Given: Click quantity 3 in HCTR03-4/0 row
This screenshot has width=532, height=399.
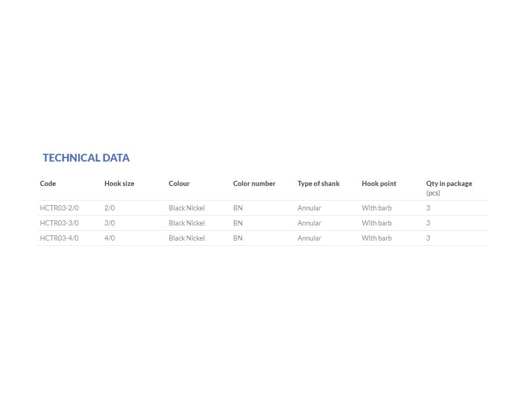Looking at the screenshot, I should point(428,238).
